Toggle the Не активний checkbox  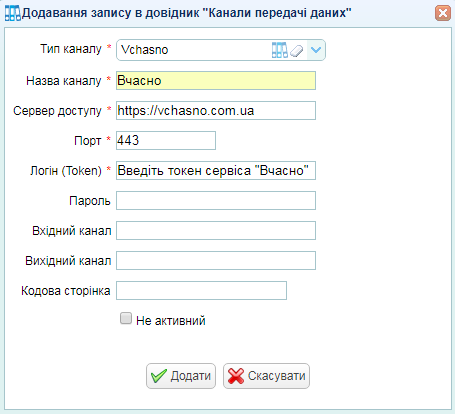126,318
